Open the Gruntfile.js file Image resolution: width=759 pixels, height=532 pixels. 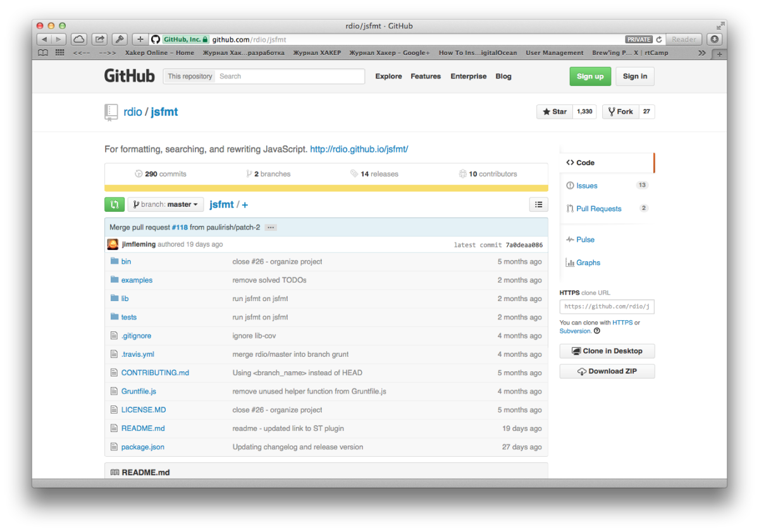click(x=139, y=392)
